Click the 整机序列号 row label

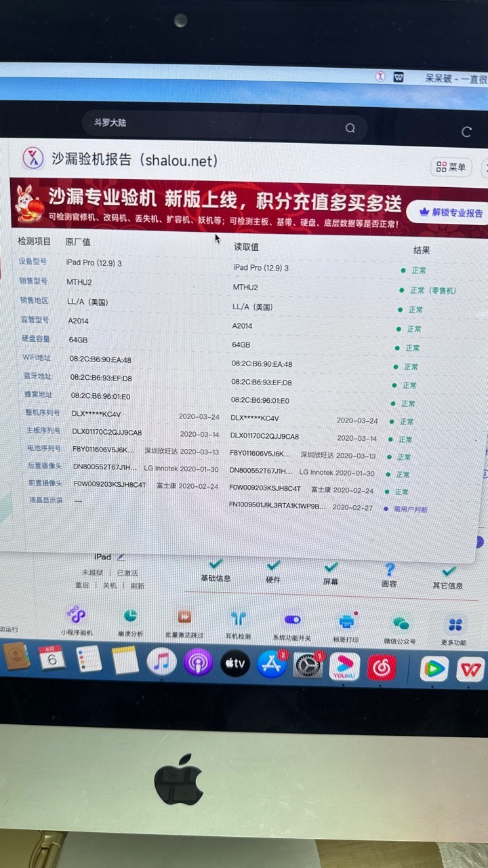[x=42, y=412]
